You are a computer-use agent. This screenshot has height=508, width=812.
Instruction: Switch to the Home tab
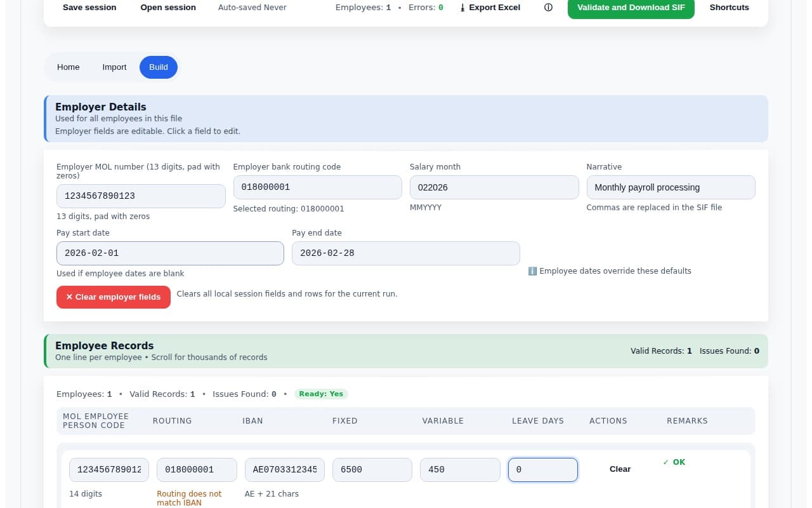(68, 67)
